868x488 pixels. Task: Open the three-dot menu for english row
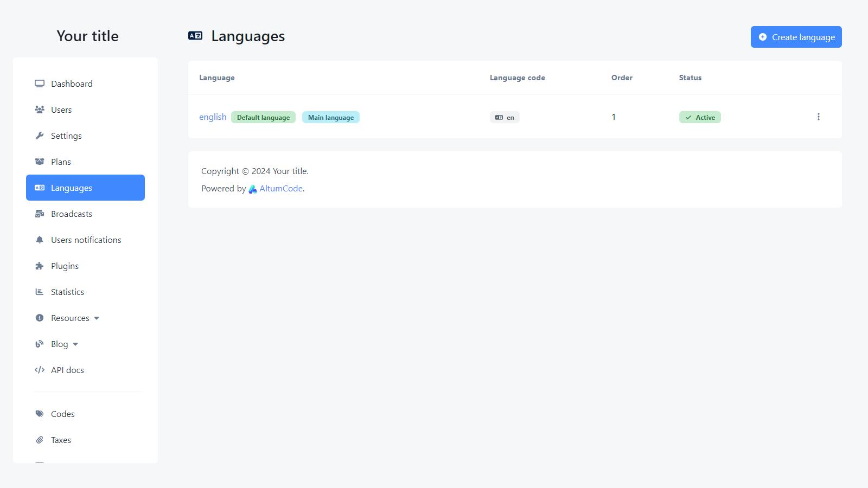coord(818,117)
